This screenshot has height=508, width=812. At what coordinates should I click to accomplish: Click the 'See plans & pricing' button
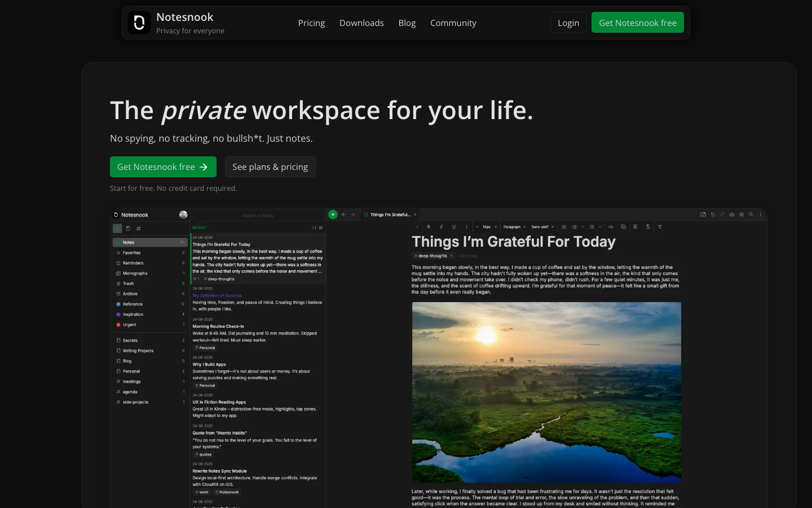click(x=270, y=167)
